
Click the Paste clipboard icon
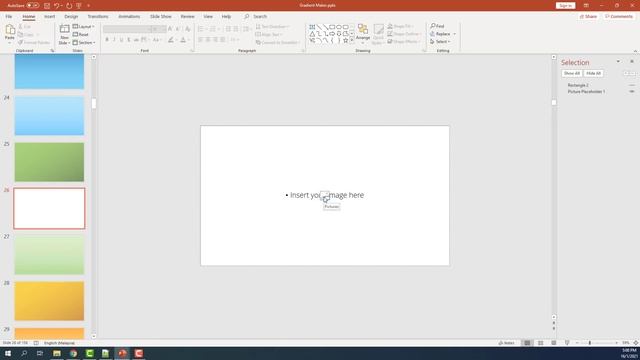pyautogui.click(x=10, y=30)
